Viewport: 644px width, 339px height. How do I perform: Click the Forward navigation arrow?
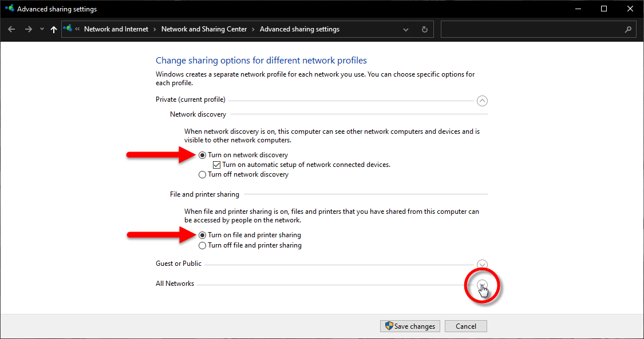(28, 29)
